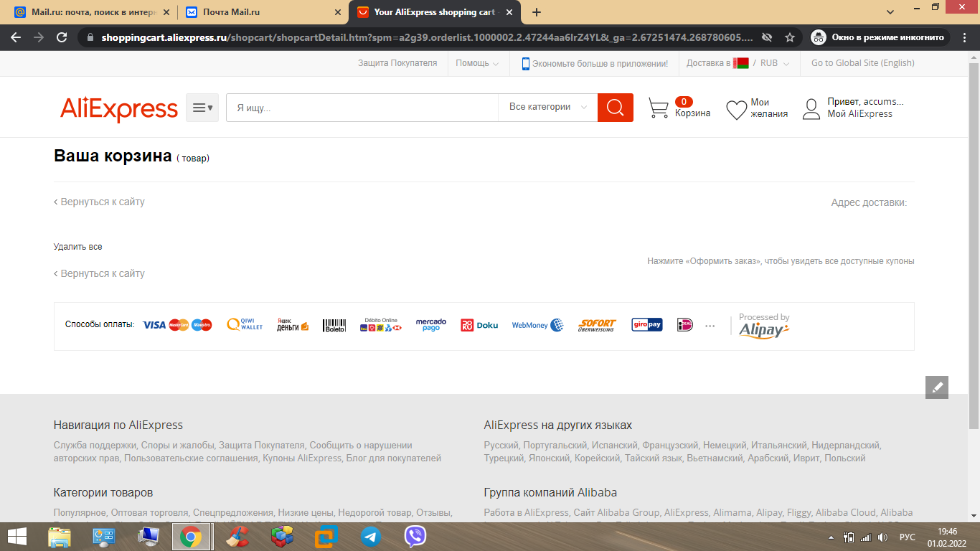Close the Почта Mail.ru tab

coord(338,12)
